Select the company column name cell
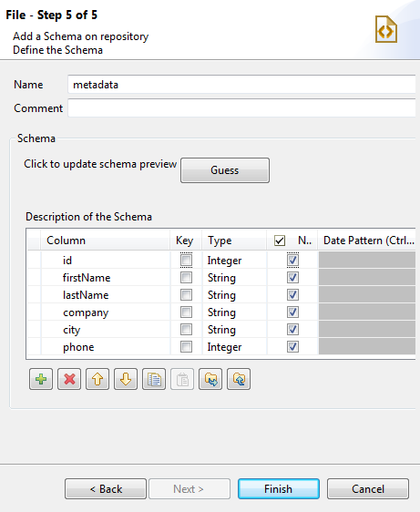Image resolution: width=420 pixels, height=512 pixels. point(106,312)
